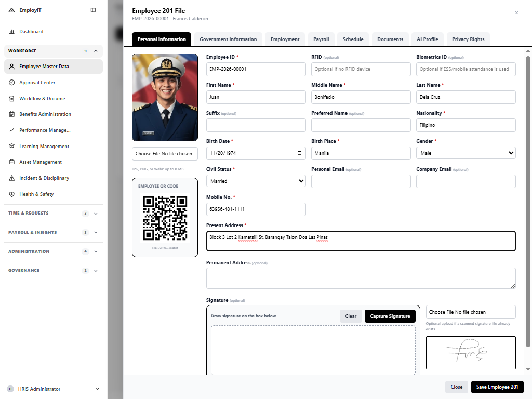Expand the Administration section
The height and width of the screenshot is (399, 532).
[x=96, y=251]
